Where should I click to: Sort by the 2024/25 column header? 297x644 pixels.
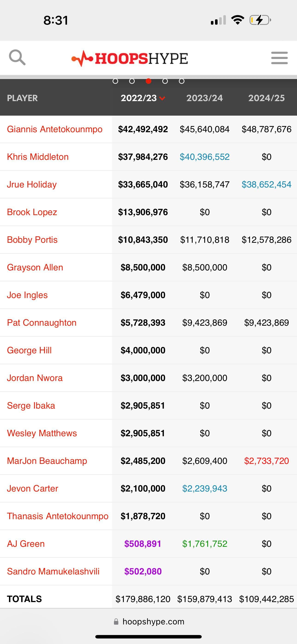[x=266, y=98]
